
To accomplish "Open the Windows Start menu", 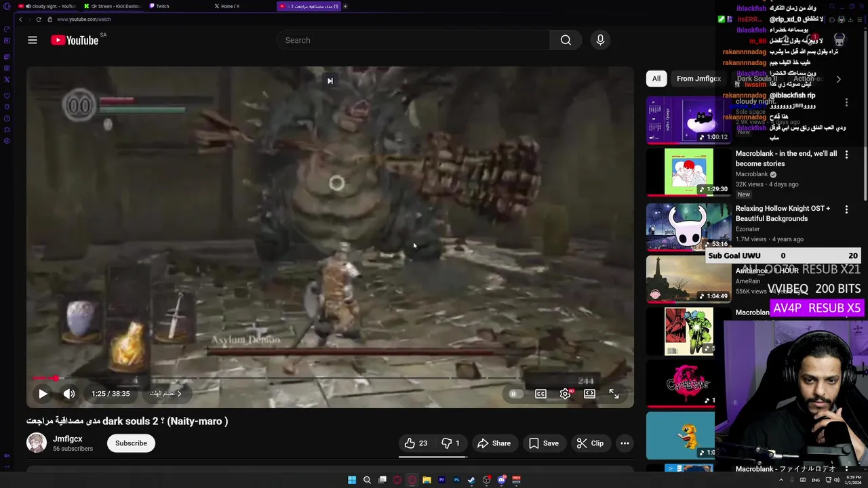I will [x=352, y=480].
